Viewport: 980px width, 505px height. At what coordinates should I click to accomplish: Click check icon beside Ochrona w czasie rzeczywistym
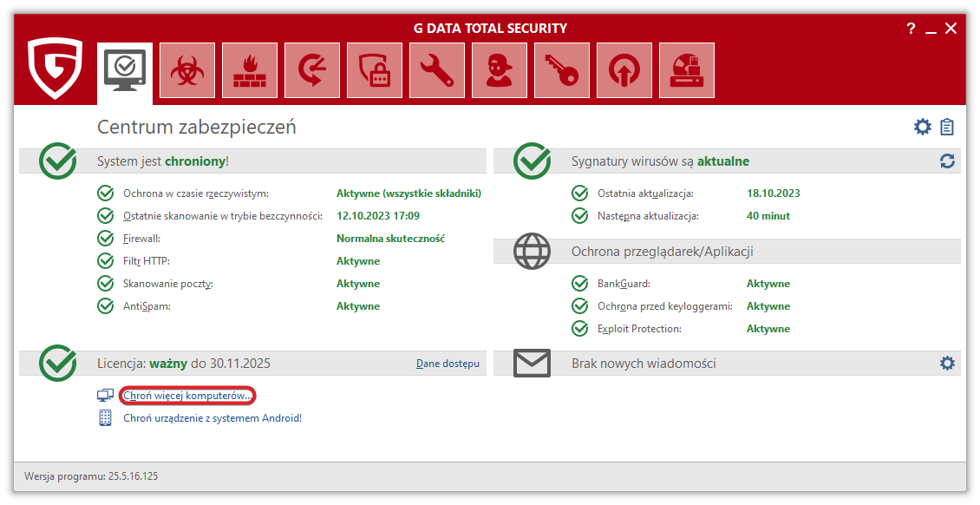[x=105, y=193]
